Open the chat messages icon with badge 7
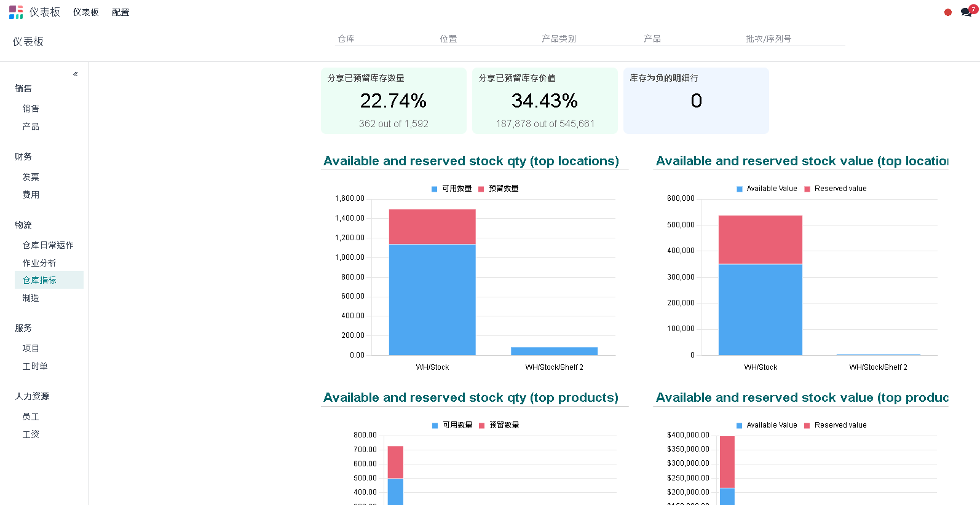This screenshot has width=980, height=505. pos(966,12)
